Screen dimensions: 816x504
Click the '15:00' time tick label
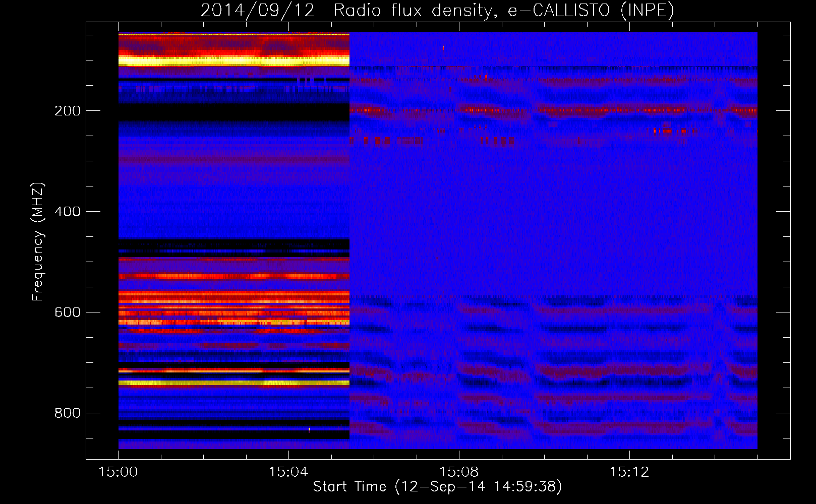pos(119,472)
